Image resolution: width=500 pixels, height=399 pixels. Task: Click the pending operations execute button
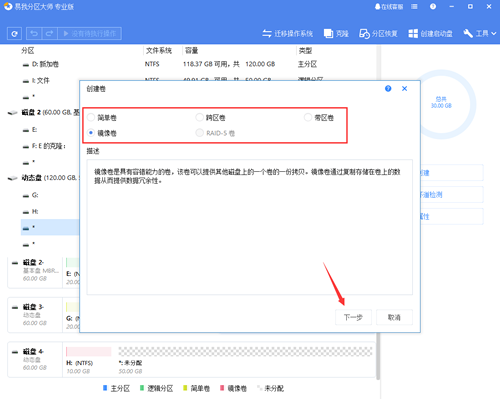click(x=89, y=34)
